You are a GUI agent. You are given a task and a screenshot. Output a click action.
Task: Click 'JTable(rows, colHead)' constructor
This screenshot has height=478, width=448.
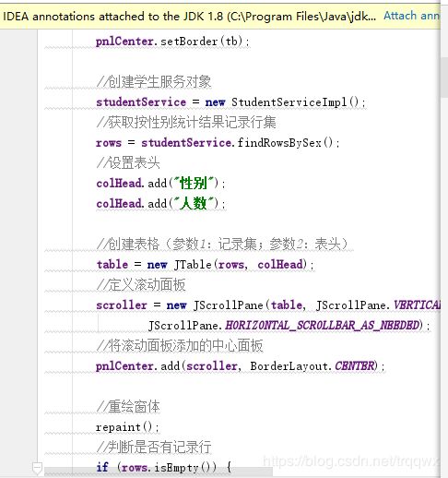point(241,265)
